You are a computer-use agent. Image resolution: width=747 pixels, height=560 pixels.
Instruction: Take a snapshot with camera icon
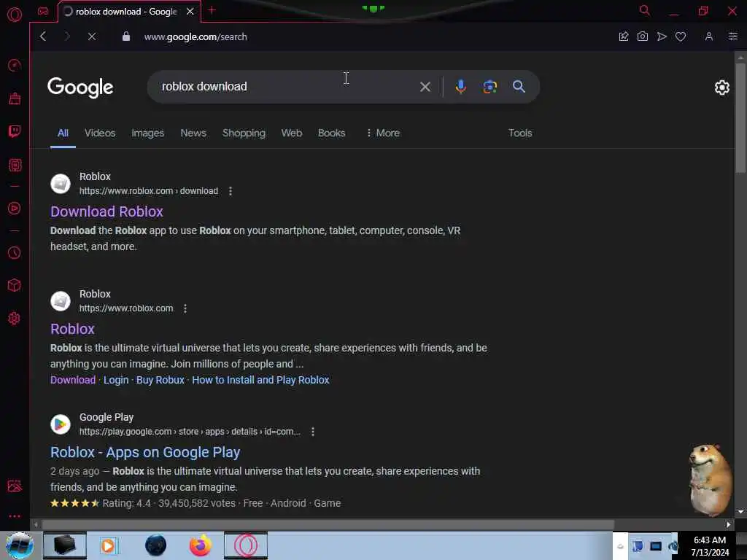click(642, 36)
